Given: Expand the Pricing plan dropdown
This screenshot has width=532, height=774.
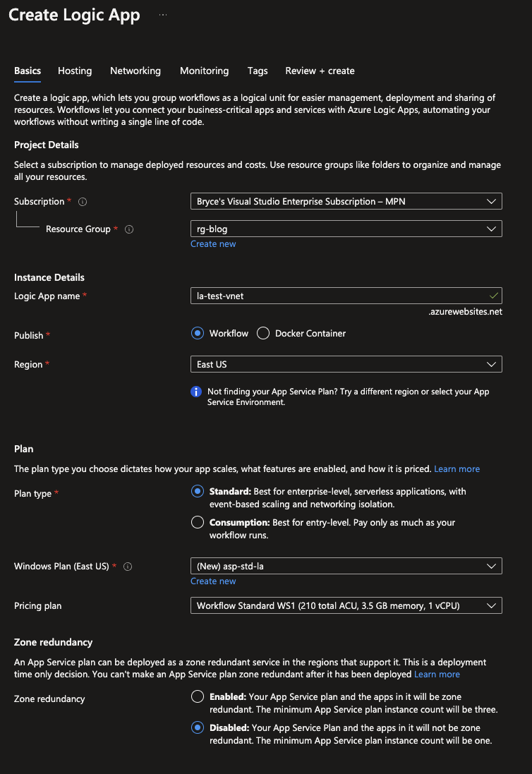Looking at the screenshot, I should 346,606.
